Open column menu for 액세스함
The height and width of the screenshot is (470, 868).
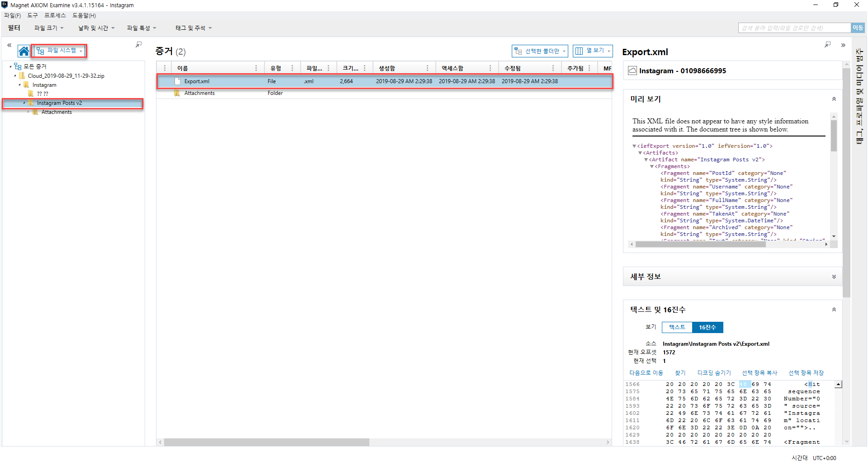click(x=490, y=68)
